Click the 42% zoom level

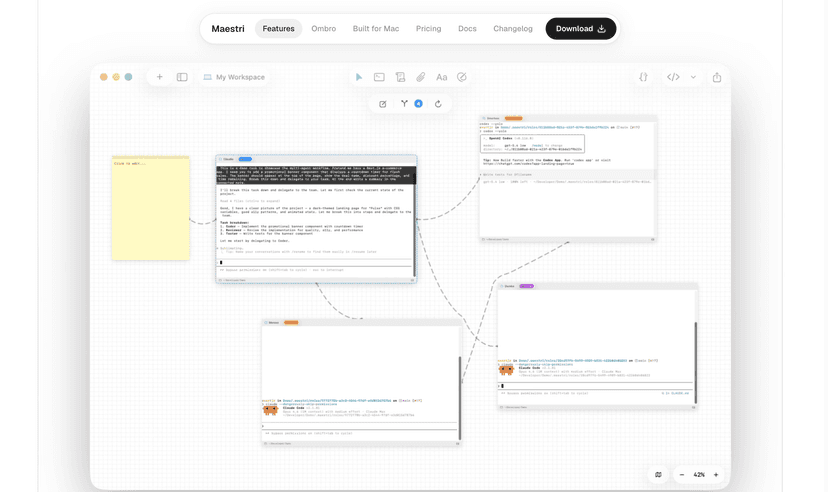click(699, 475)
